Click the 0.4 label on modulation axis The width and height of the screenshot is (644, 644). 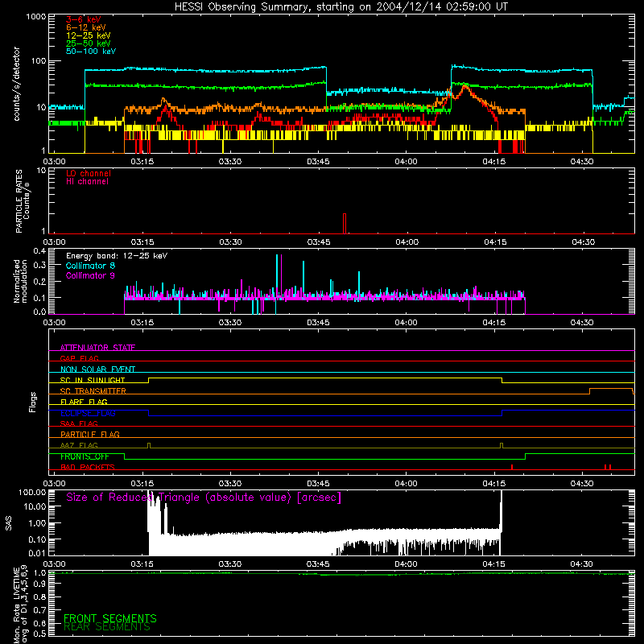tap(39, 250)
